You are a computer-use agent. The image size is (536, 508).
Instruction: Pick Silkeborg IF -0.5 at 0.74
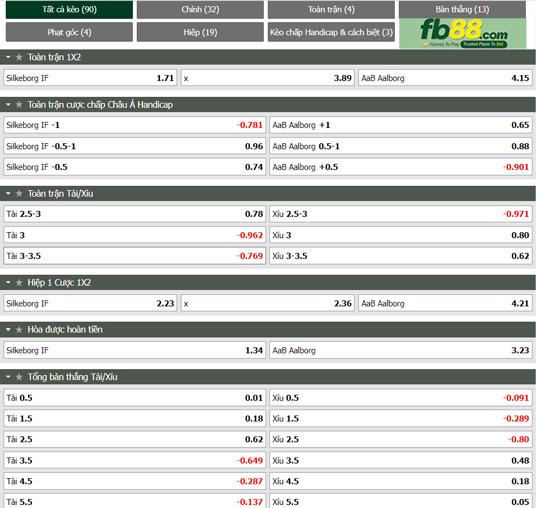(135, 167)
